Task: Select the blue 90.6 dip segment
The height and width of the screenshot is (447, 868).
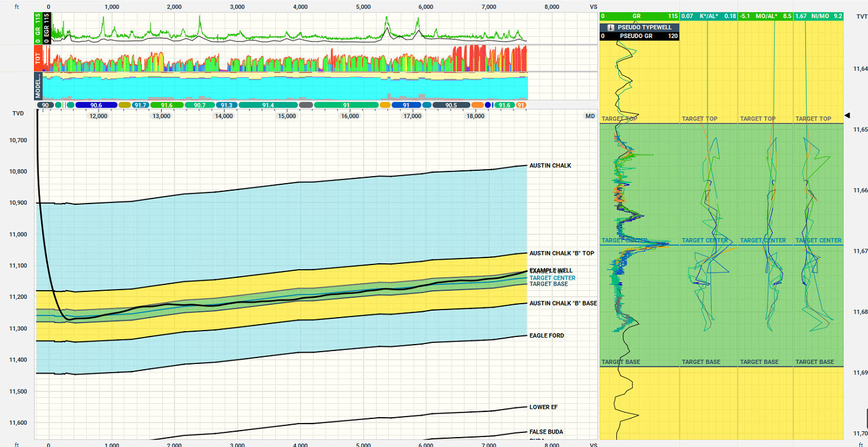Action: coord(97,105)
